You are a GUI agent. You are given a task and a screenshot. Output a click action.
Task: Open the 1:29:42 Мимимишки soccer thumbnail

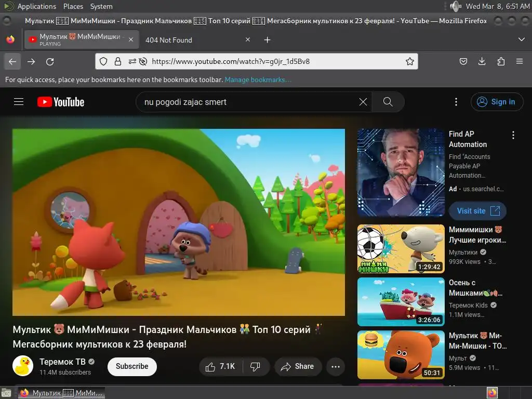[x=401, y=249]
